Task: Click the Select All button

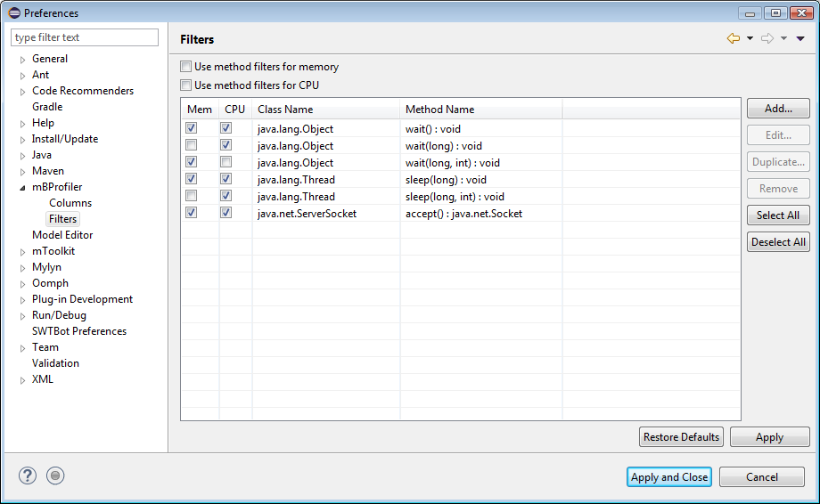Action: click(778, 215)
